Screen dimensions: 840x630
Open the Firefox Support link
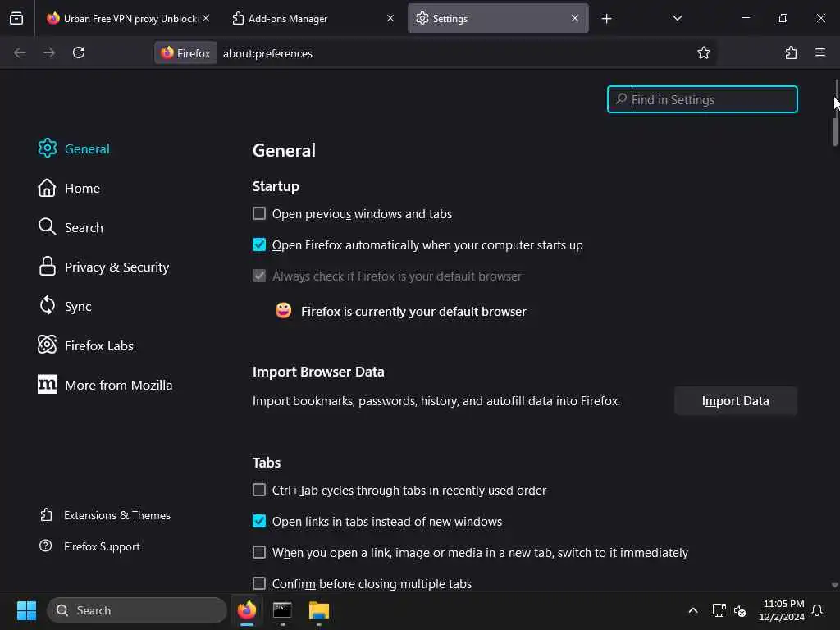point(102,546)
